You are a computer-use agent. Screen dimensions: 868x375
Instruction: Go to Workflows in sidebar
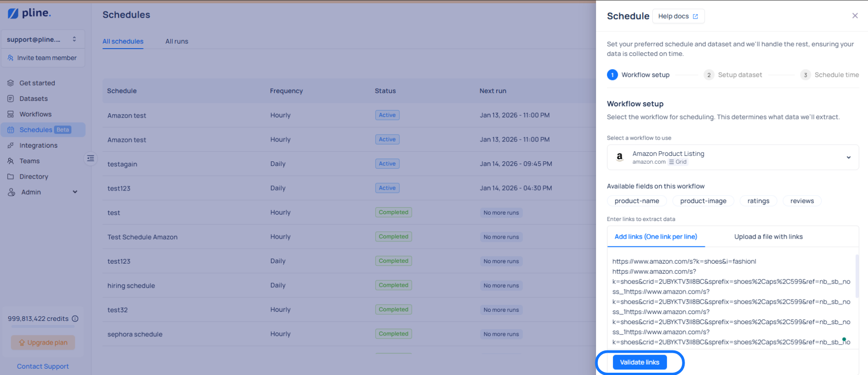point(35,114)
